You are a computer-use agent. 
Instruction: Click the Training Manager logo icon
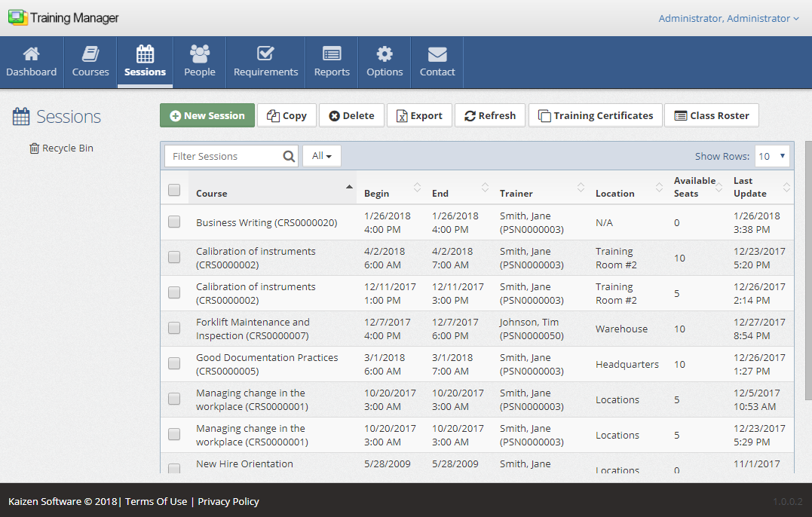tap(17, 17)
